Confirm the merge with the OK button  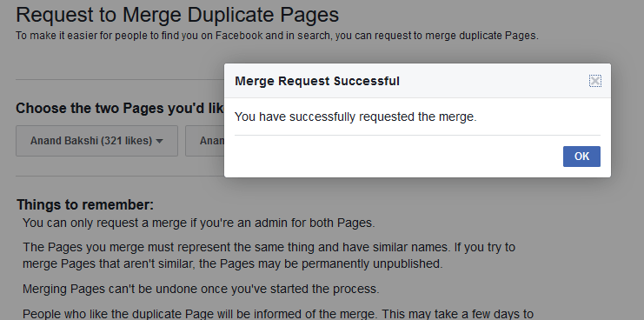(x=581, y=157)
